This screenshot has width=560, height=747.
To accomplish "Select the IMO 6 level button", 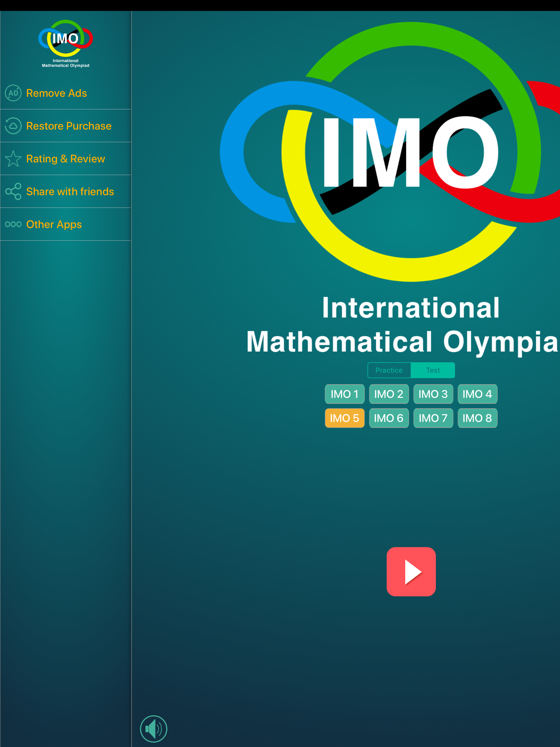I will 389,418.
